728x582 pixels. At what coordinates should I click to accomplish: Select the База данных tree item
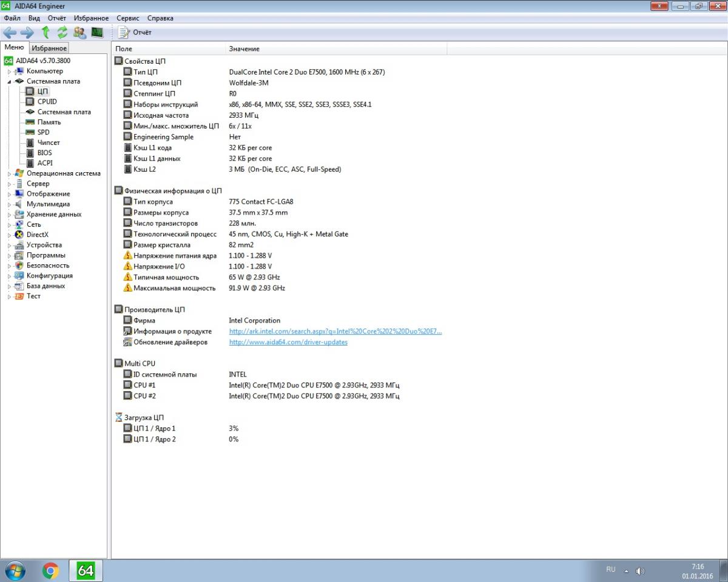pyautogui.click(x=45, y=286)
